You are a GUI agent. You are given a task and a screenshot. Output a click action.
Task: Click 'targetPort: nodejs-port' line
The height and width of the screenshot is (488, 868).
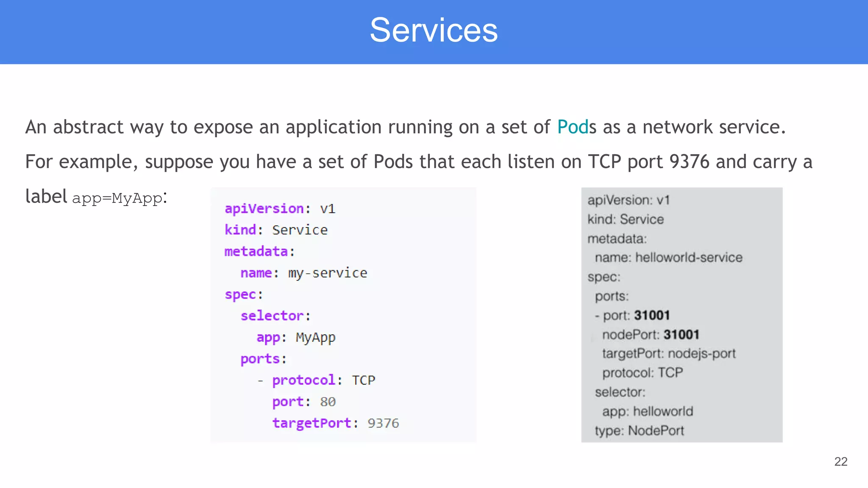click(669, 354)
